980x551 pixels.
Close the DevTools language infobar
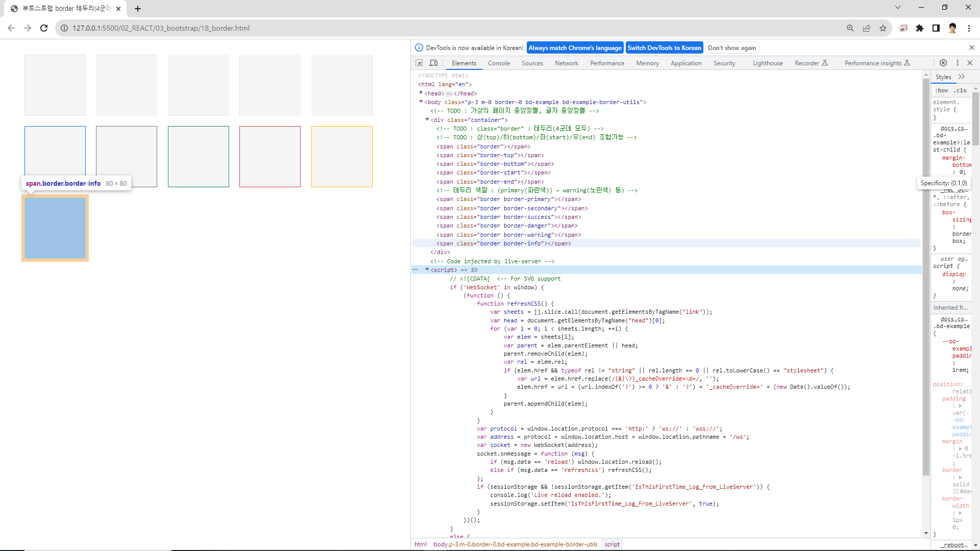pos(971,47)
